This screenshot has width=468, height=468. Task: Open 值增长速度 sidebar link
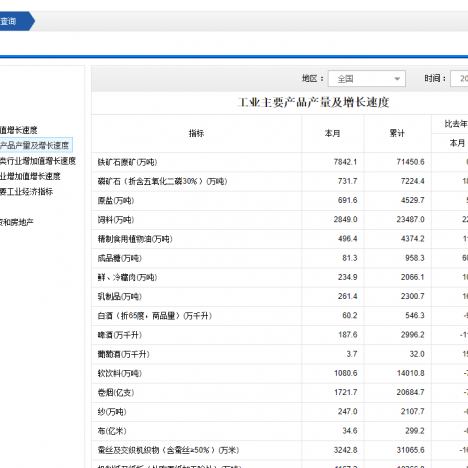pos(18,130)
